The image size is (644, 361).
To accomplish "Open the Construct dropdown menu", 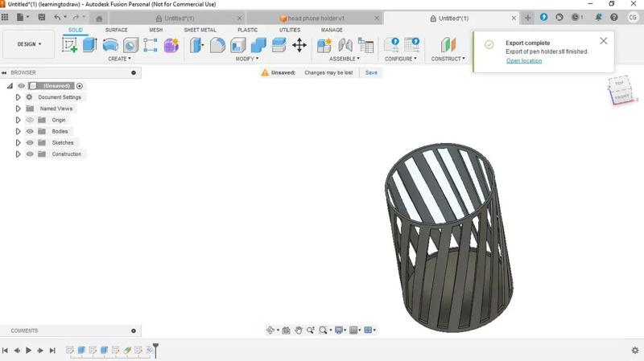I will 448,59.
